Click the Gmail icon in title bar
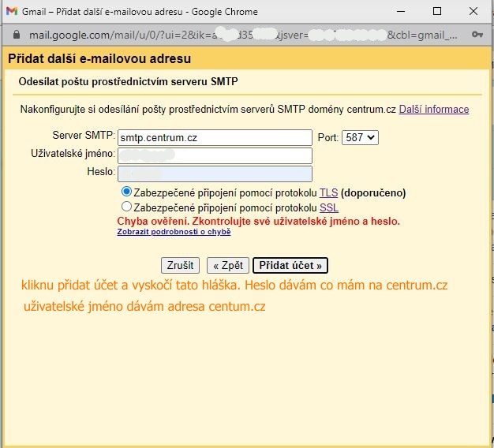Image resolution: width=494 pixels, height=448 pixels. (12, 12)
